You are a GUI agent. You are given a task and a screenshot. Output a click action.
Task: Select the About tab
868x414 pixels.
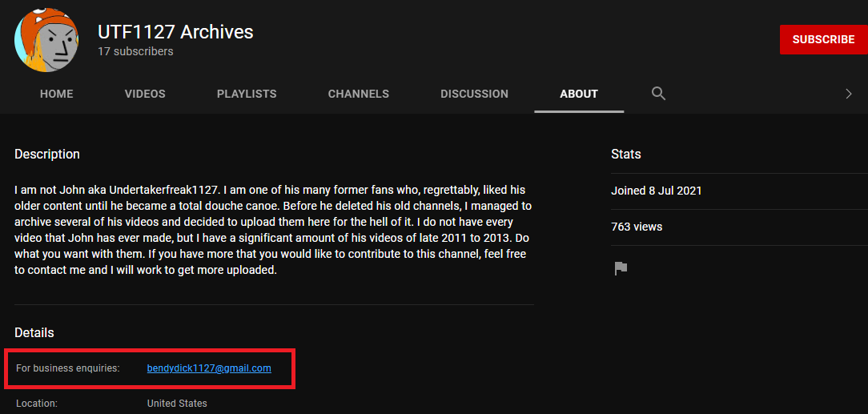coord(579,94)
